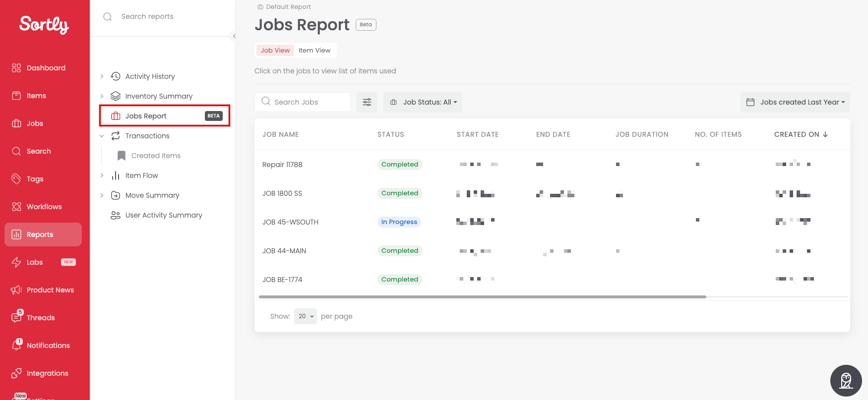Open the Repair 11788 job row
868x400 pixels.
552,165
